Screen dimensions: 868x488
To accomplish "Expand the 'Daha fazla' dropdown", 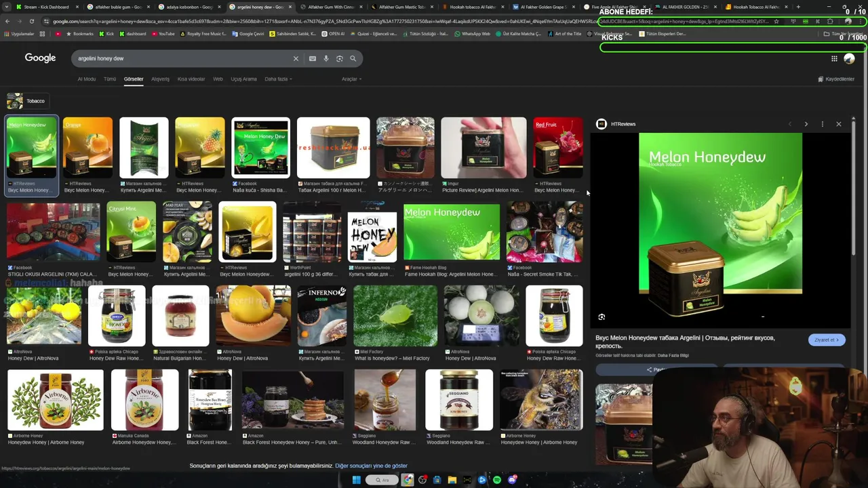I will (278, 79).
